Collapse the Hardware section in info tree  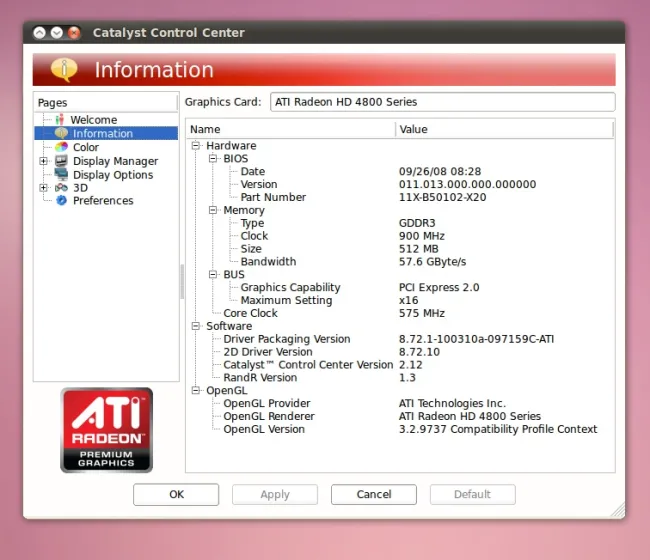196,146
